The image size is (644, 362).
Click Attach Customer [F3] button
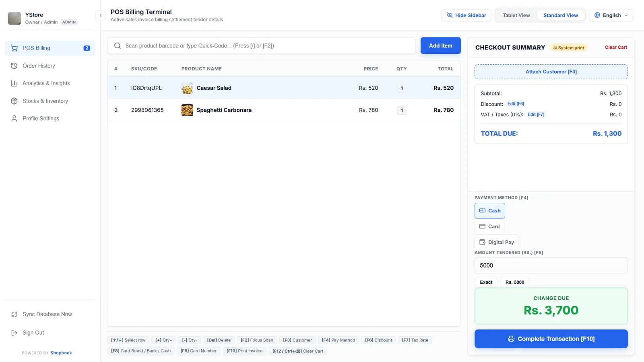pyautogui.click(x=551, y=72)
